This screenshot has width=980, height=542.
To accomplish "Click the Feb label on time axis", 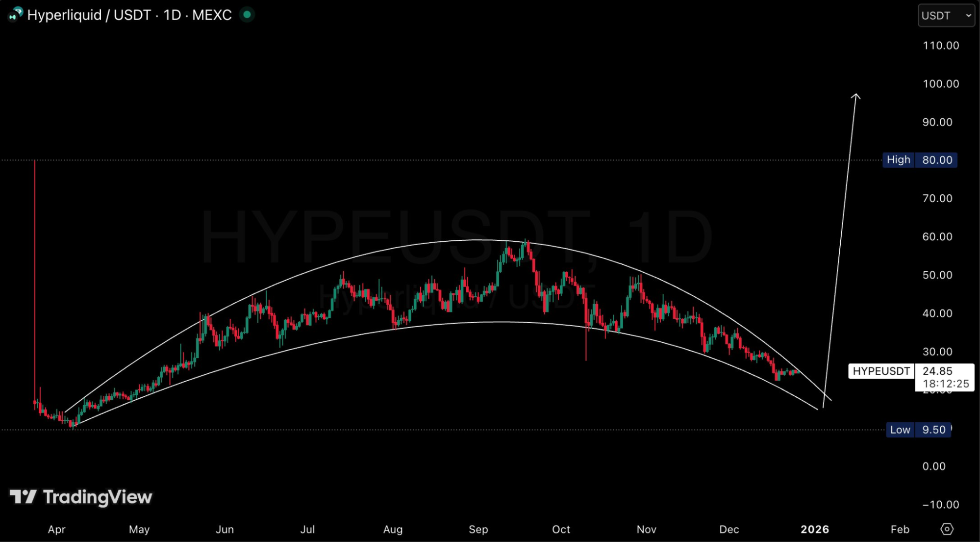I will pyautogui.click(x=900, y=529).
